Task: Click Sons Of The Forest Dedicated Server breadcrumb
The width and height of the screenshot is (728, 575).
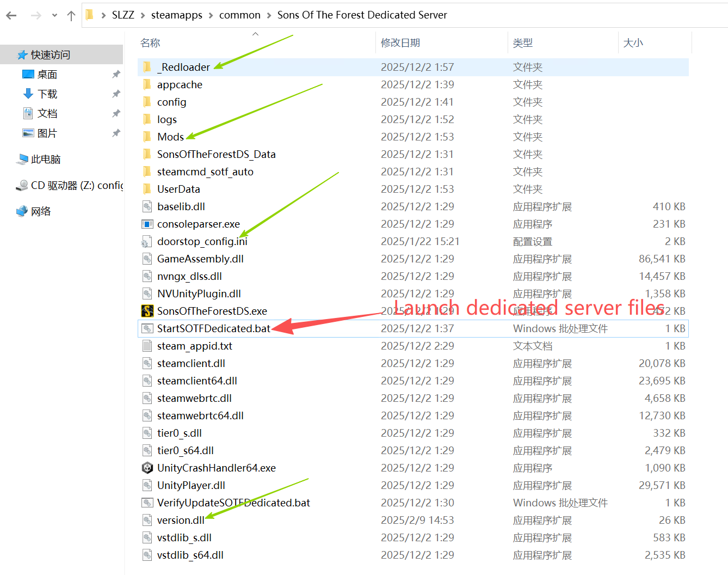Action: 362,15
